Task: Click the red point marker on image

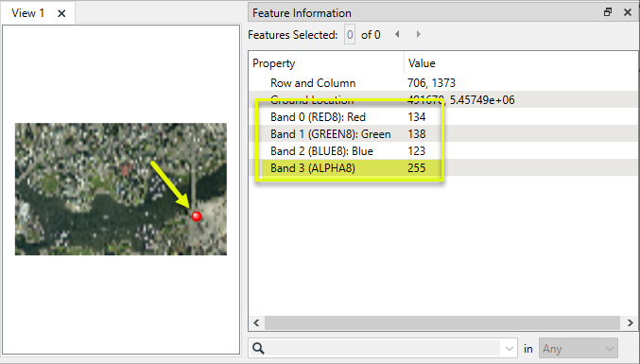Action: point(197,217)
